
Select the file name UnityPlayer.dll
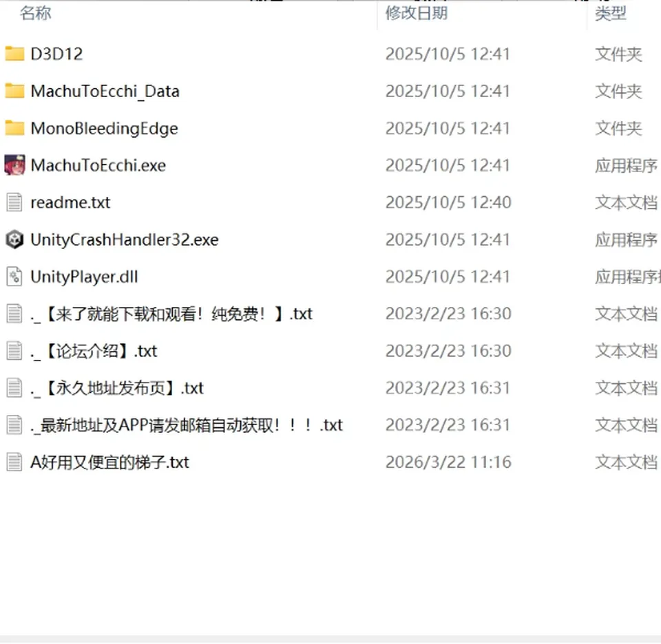84,277
